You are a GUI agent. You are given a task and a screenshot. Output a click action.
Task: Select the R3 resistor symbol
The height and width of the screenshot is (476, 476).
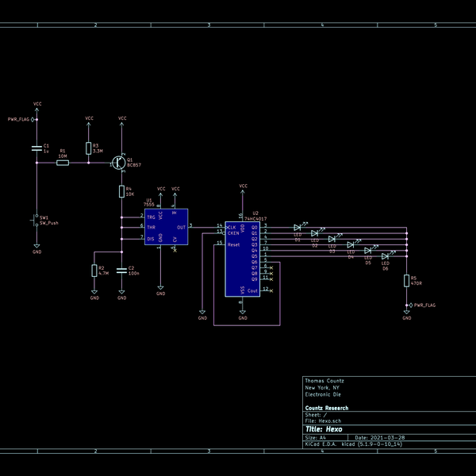pyautogui.click(x=88, y=148)
